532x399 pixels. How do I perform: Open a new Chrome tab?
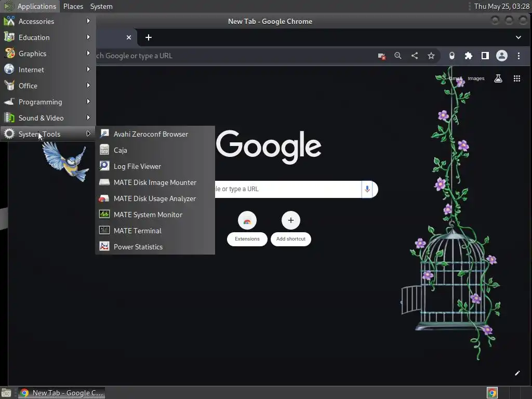click(148, 37)
